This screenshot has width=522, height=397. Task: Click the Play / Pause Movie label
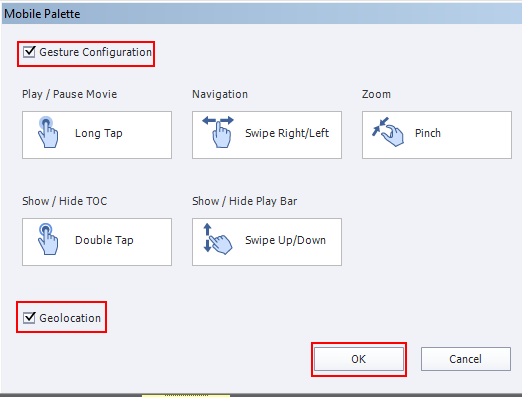pos(69,94)
